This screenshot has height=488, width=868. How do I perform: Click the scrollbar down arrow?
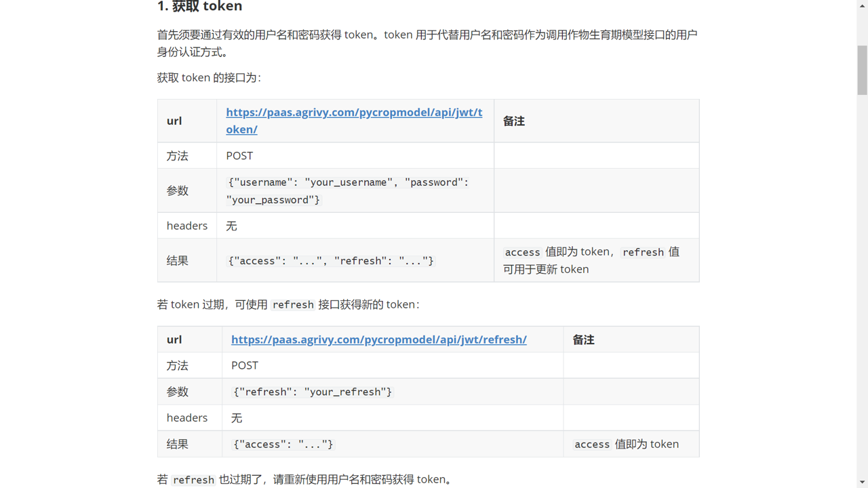click(862, 482)
